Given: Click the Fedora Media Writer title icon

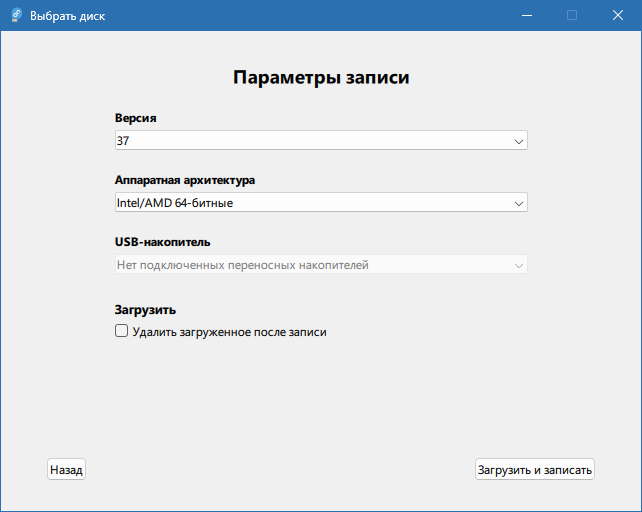Looking at the screenshot, I should (16, 15).
